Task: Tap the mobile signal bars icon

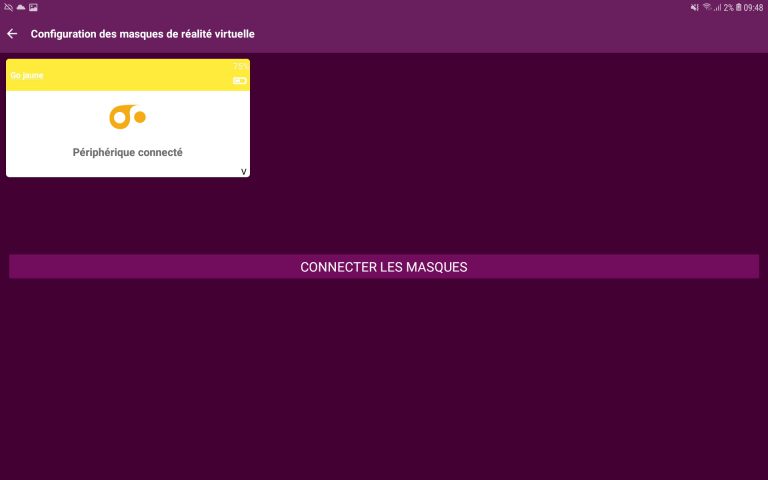Action: pos(717,7)
